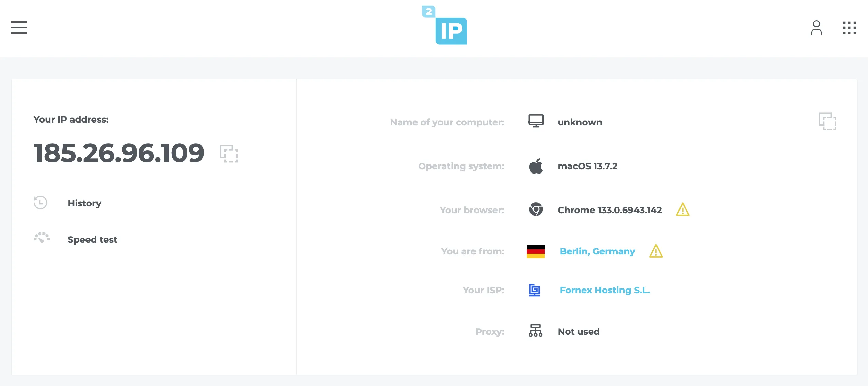Click the Your ISP label
Screen dimensions: 868x386
pos(483,290)
